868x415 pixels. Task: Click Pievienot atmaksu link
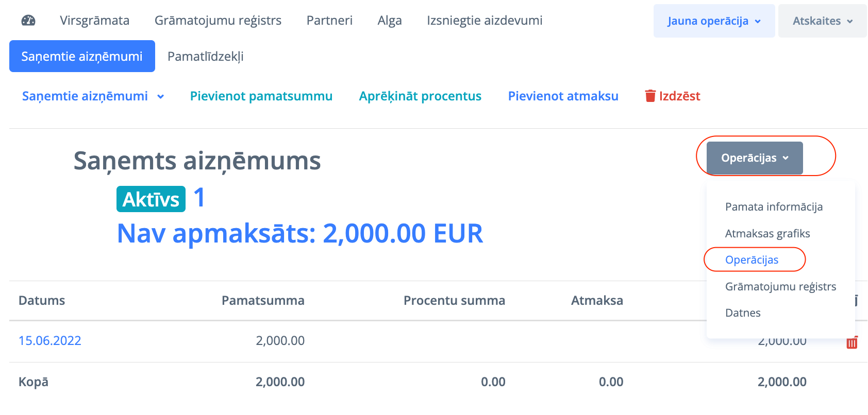click(563, 96)
